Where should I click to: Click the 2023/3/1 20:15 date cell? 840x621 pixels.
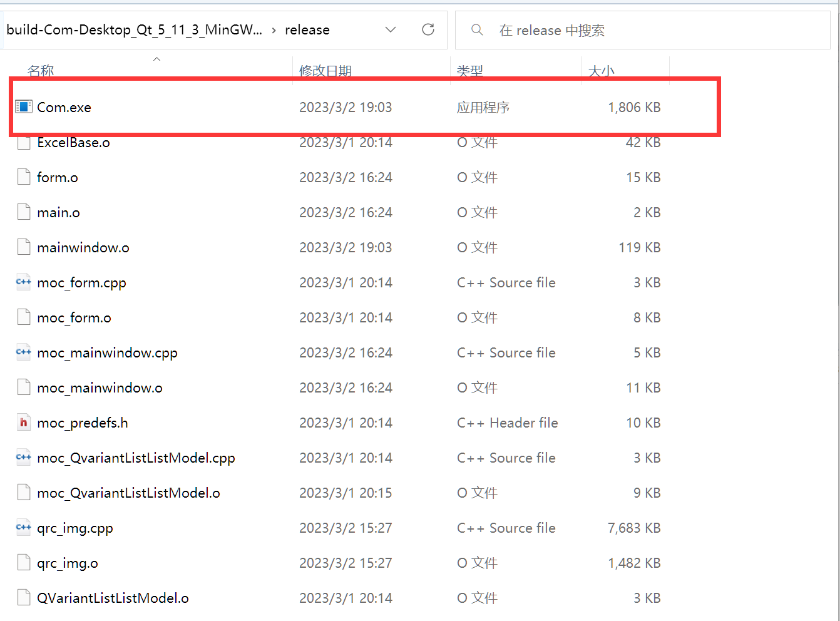pos(346,493)
